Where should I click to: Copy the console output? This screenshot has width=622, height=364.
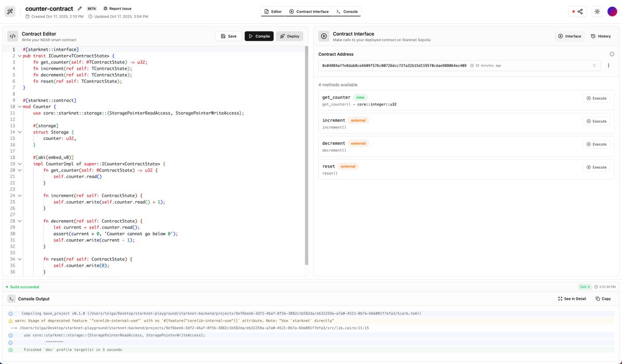[x=603, y=299]
